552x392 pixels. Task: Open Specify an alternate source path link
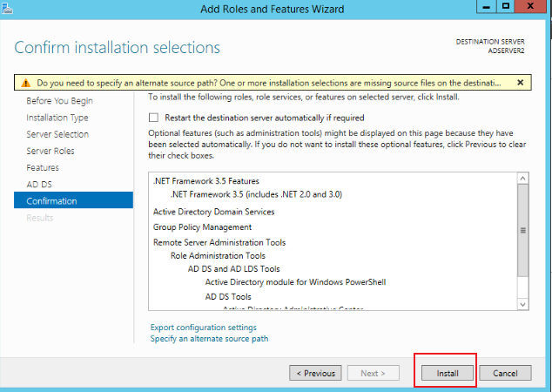tap(209, 339)
